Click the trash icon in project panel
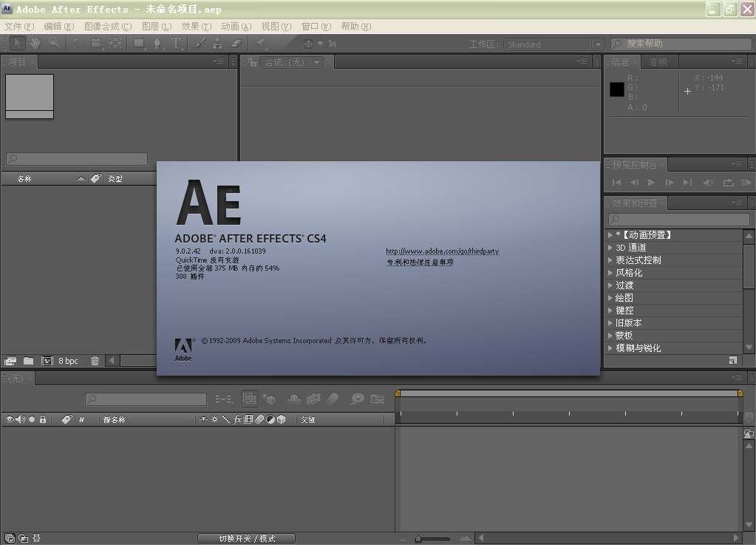Image resolution: width=756 pixels, height=545 pixels. 95,361
